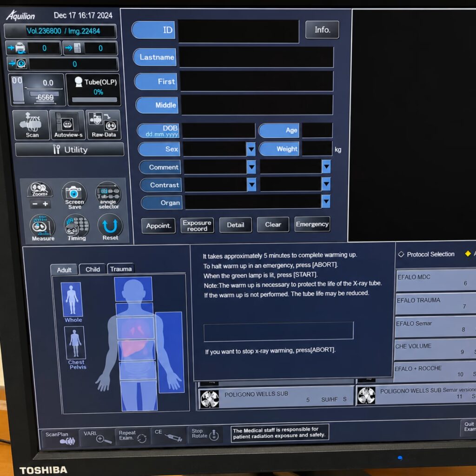Viewport: 476px width, 476px height.
Task: Switch to the Child tab
Action: (93, 270)
